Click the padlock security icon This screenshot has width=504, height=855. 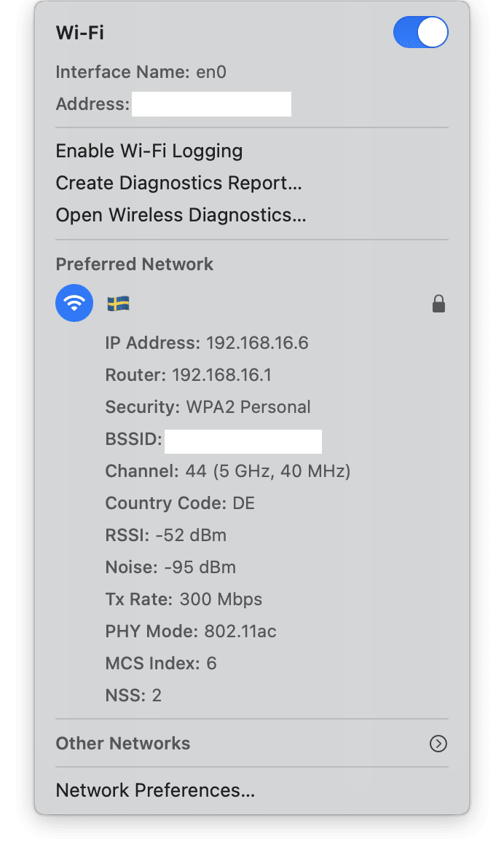tap(438, 304)
